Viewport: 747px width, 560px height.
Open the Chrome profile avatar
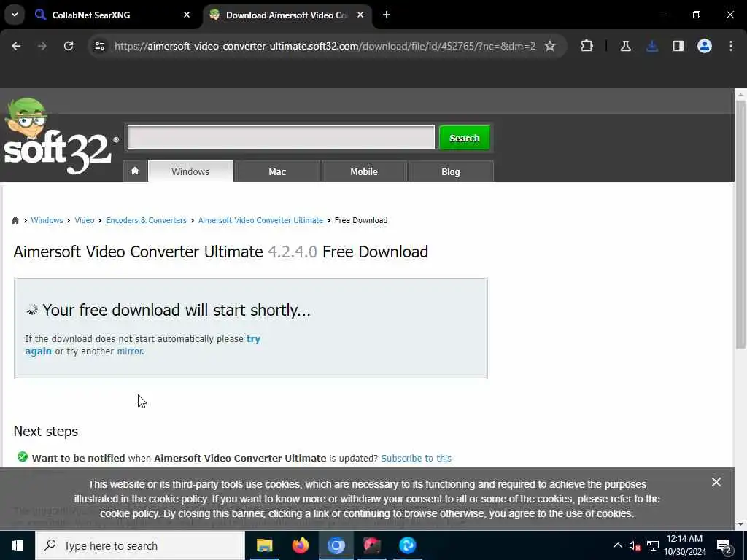tap(705, 46)
